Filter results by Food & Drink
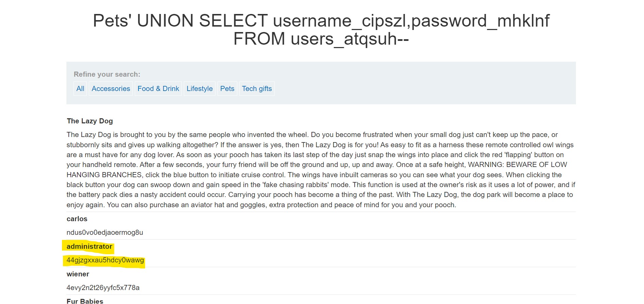This screenshot has height=304, width=644. pos(158,89)
